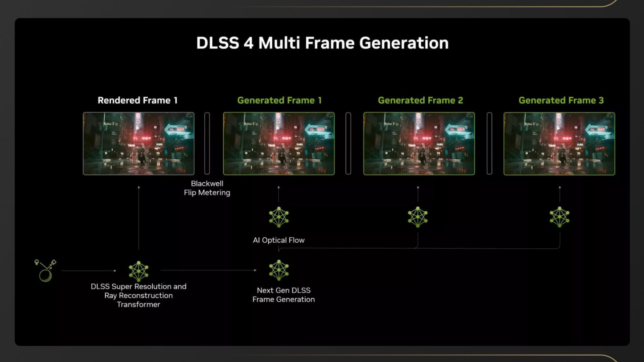Click the Generated Frame 3 heading text
Viewport: 644px width, 362px height.
coord(561,100)
